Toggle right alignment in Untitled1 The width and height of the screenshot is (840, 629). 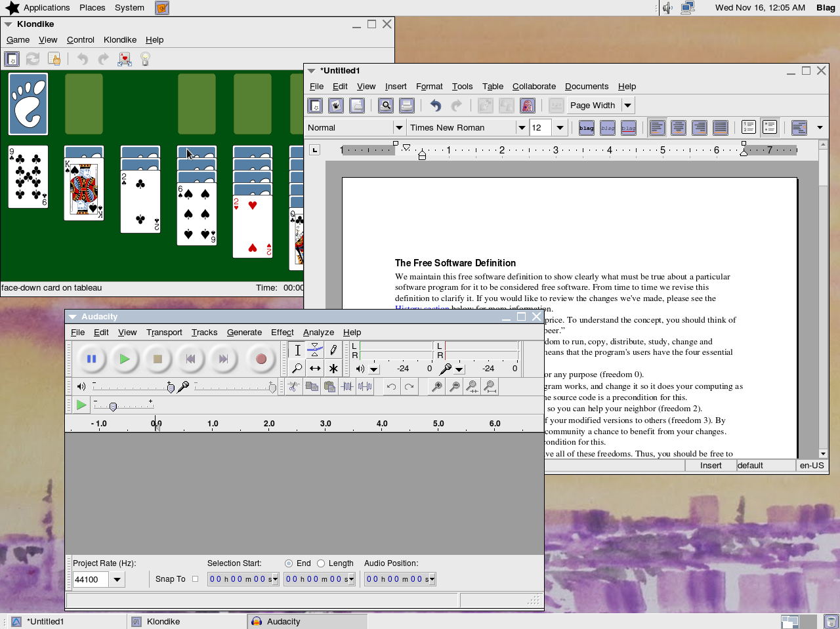tap(700, 128)
